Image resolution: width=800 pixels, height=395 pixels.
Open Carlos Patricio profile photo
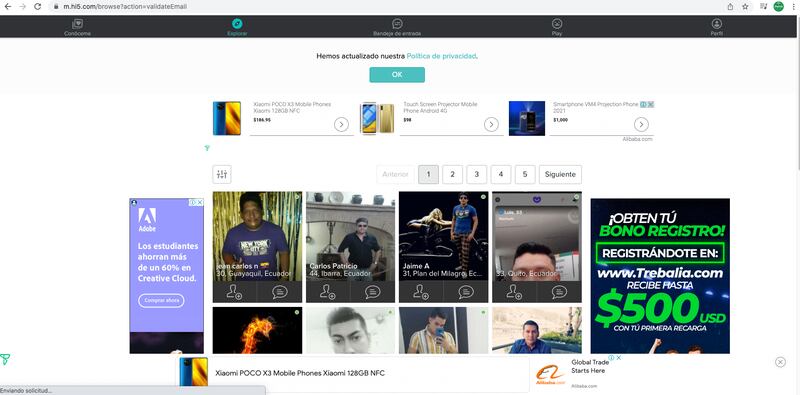[x=351, y=236]
